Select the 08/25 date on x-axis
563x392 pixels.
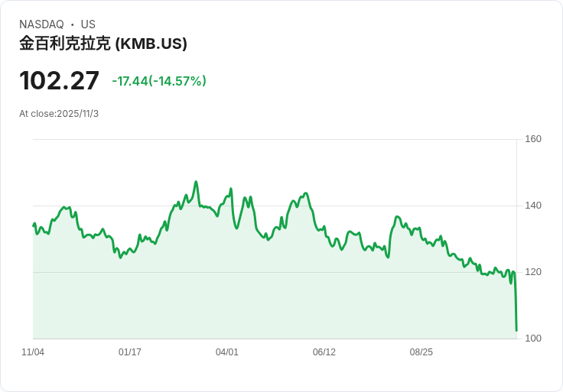421,352
